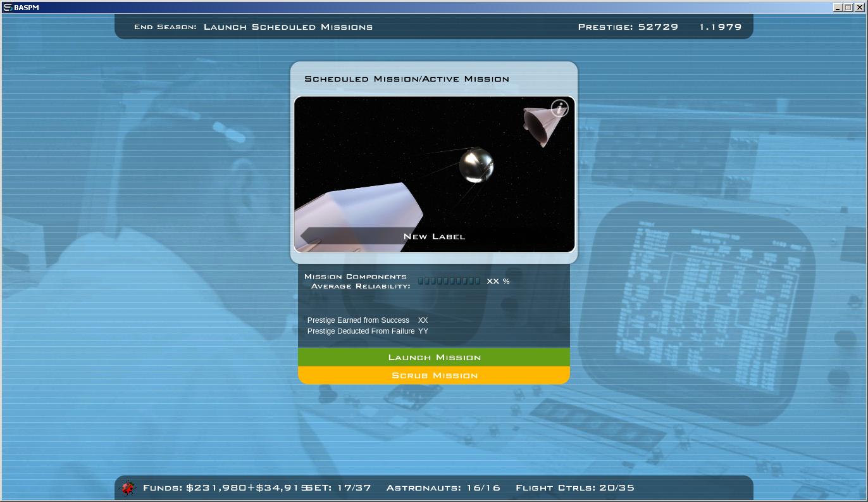Open the mission info icon
The height and width of the screenshot is (502, 868).
pyautogui.click(x=559, y=109)
